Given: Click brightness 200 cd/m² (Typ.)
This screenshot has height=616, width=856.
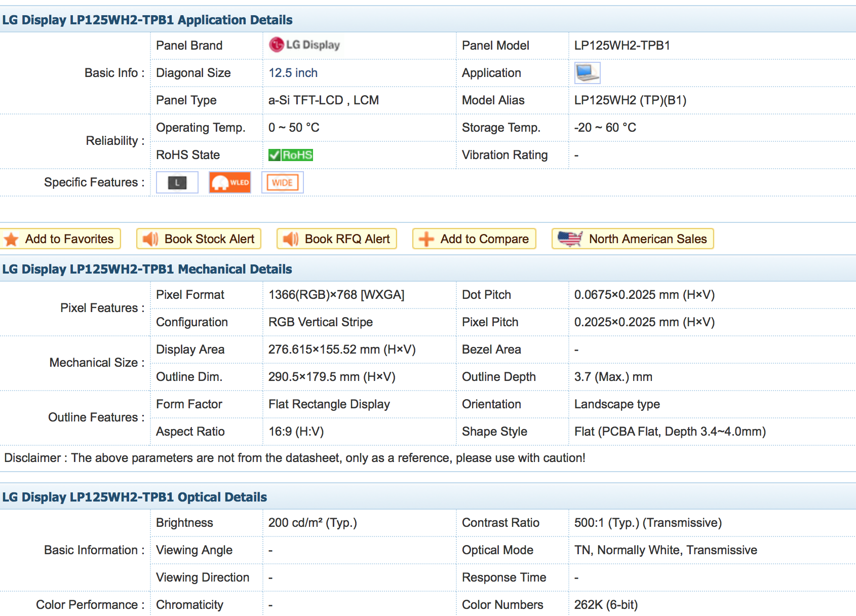Looking at the screenshot, I should pyautogui.click(x=313, y=523).
